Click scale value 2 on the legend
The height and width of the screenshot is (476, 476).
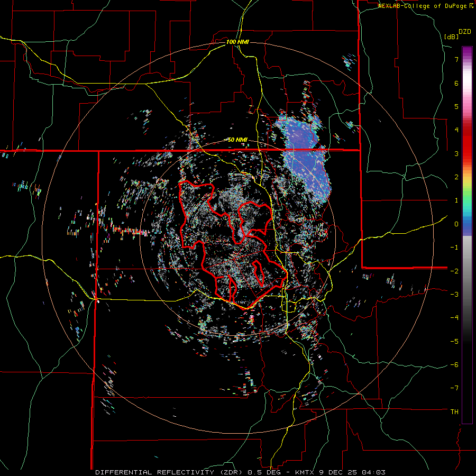click(456, 177)
